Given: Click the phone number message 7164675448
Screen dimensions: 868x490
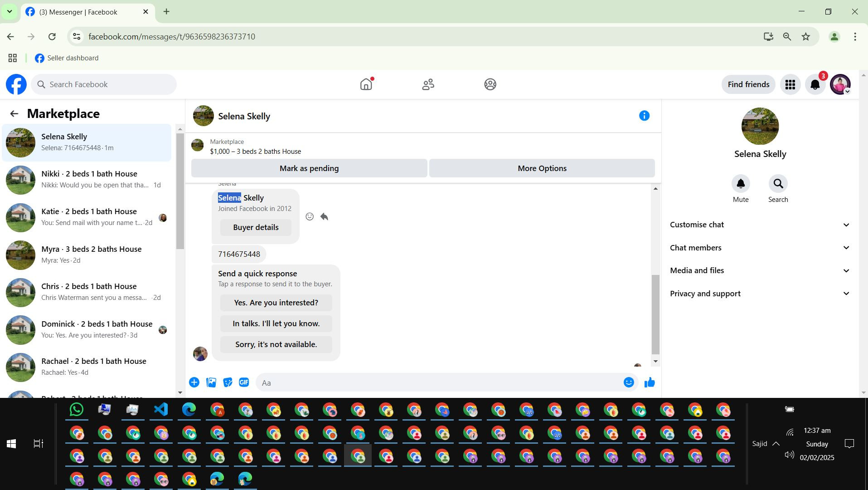Looking at the screenshot, I should click(x=239, y=254).
